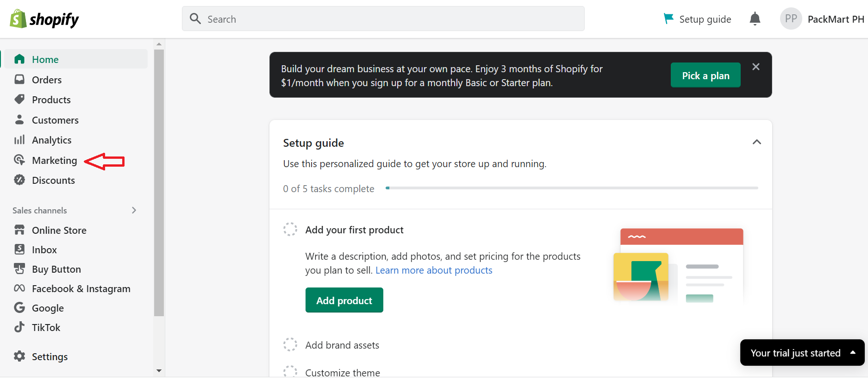This screenshot has width=868, height=381.
Task: Focus the Search input field
Action: tap(383, 19)
